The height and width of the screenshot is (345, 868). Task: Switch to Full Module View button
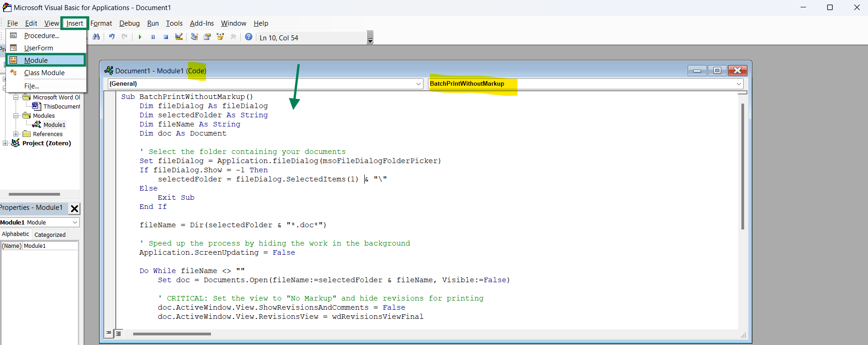118,334
